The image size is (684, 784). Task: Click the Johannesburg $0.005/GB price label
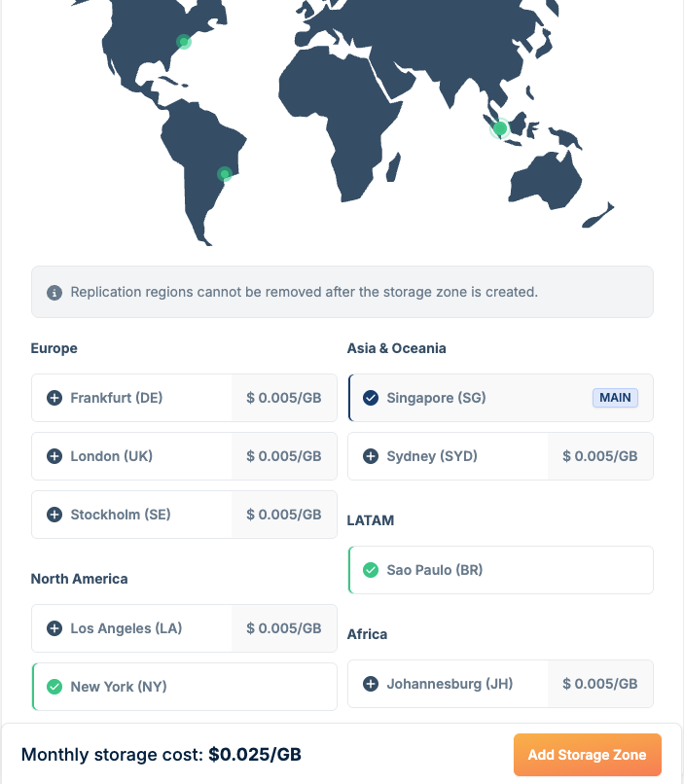600,684
